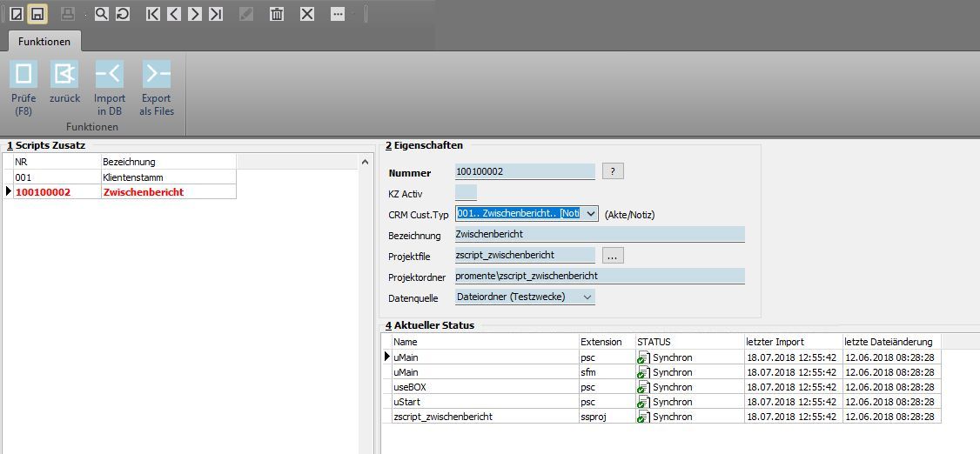The image size is (980, 454).
Task: Toggle the KZ Activ checkbox field
Action: point(466,193)
